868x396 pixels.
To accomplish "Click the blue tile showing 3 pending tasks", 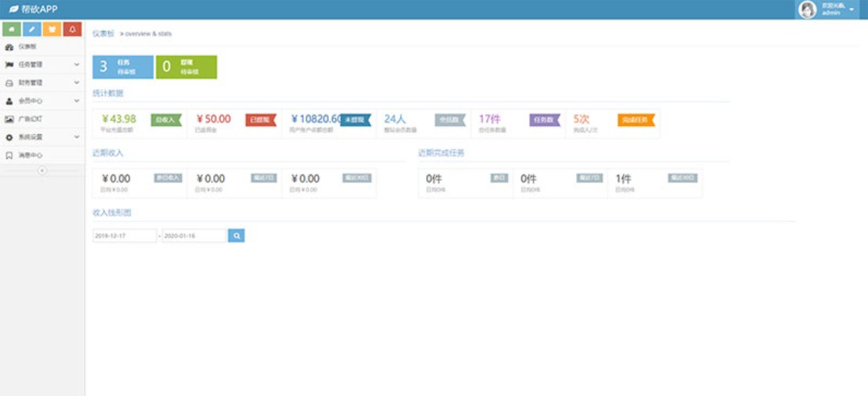I will (123, 67).
